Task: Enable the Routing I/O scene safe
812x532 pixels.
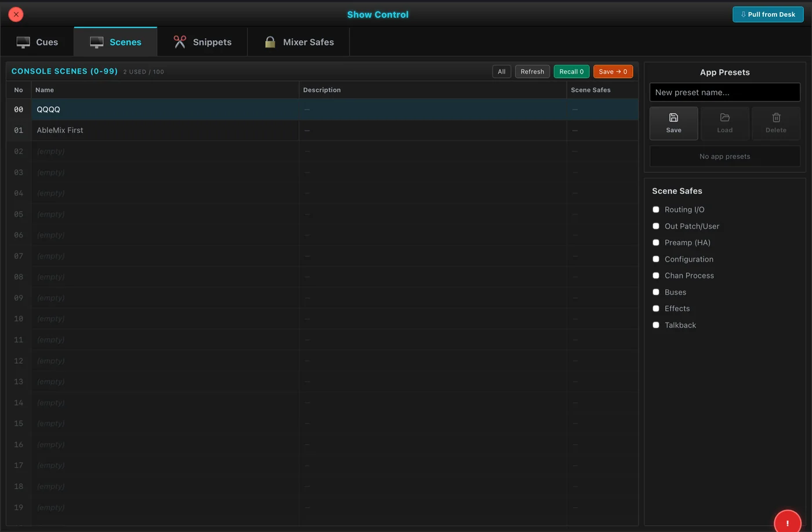Action: tap(656, 209)
